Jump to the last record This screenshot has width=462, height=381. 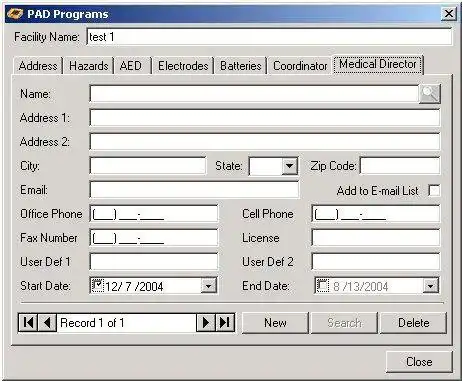[225, 322]
